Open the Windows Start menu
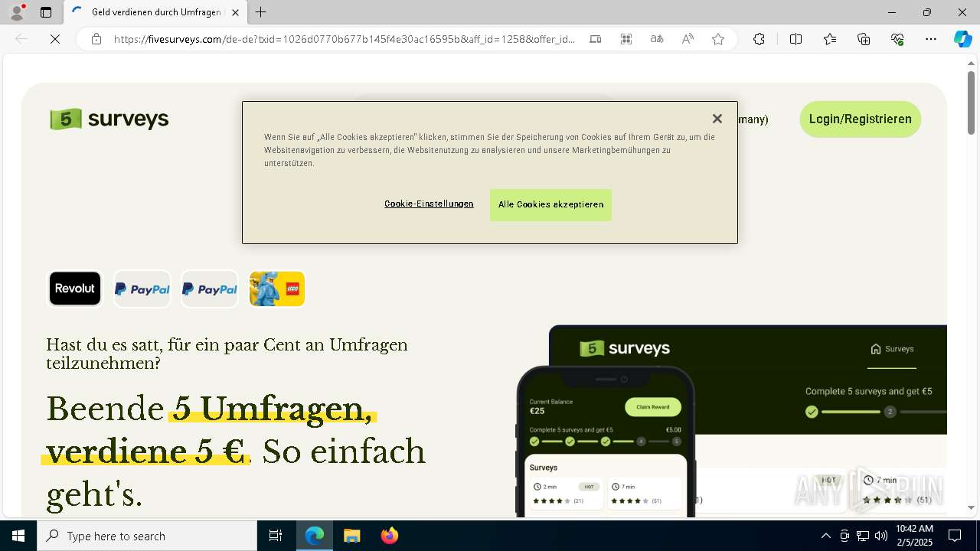Viewport: 980px width, 551px height. coord(18,536)
